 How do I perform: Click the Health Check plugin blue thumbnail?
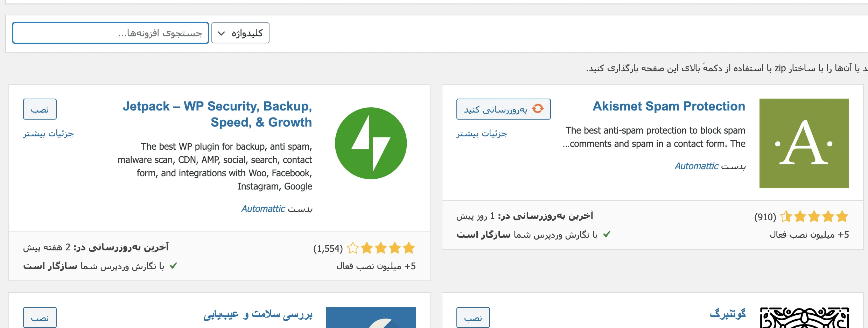tap(371, 318)
